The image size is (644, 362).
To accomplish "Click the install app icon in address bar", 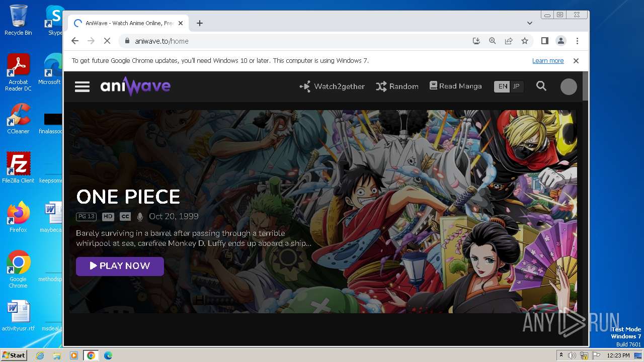I will point(476,41).
